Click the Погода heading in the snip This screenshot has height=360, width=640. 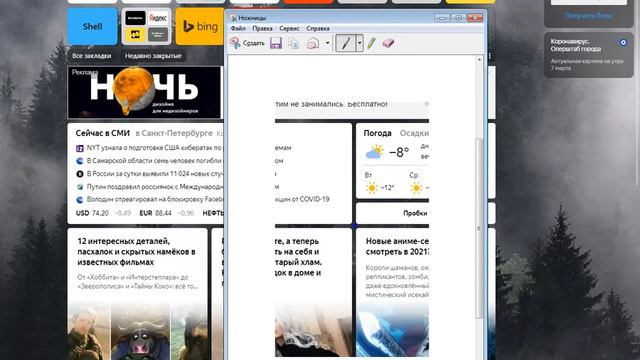click(378, 133)
